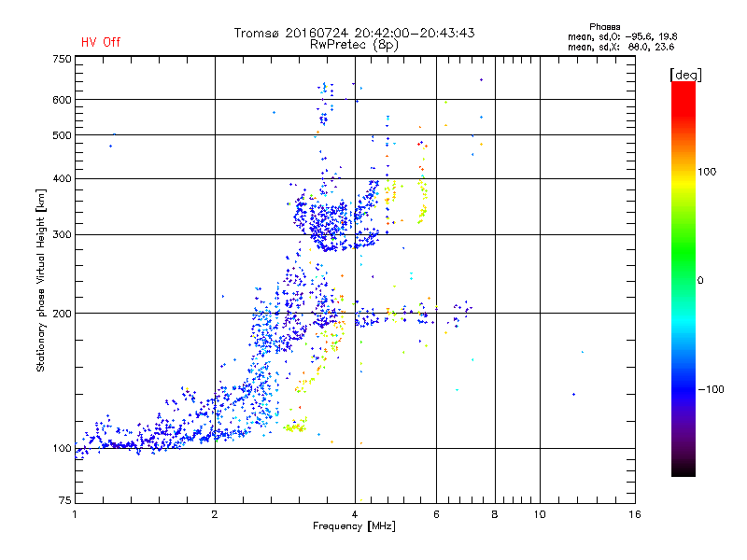This screenshot has height=560, width=747.
Task: Click the '6' frequency axis label
Action: (x=436, y=514)
